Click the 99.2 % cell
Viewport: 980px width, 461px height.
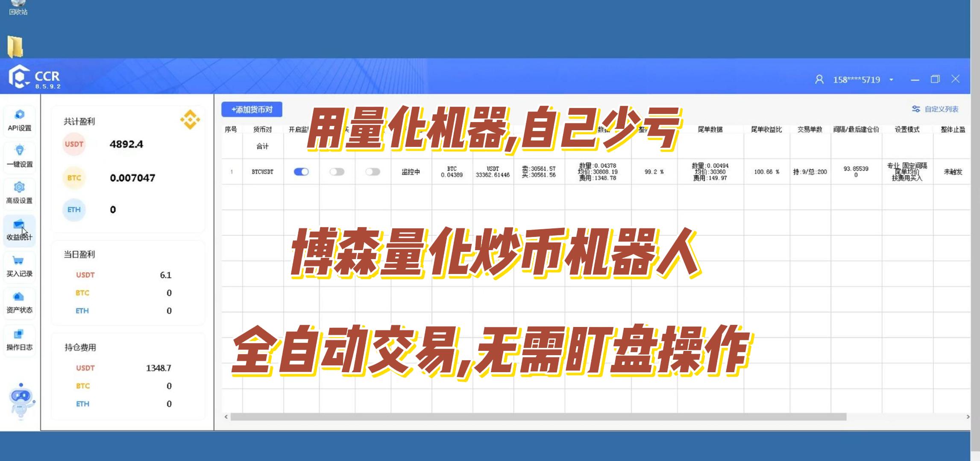654,172
